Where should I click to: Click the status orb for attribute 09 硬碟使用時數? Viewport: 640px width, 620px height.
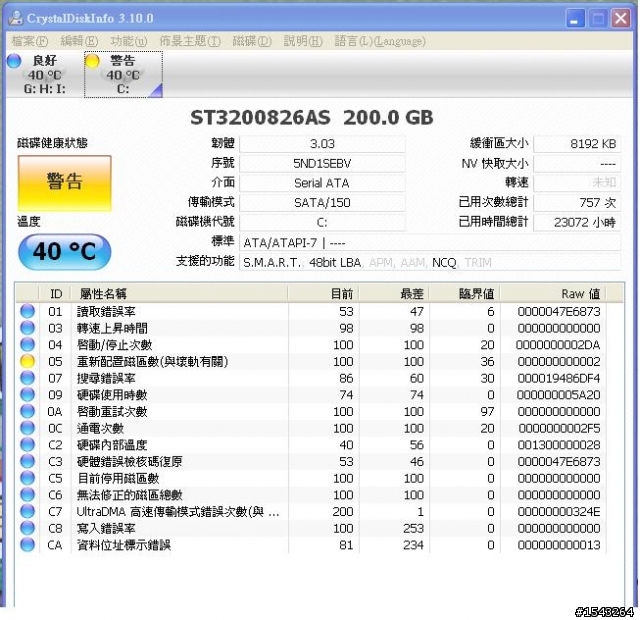coord(27,395)
